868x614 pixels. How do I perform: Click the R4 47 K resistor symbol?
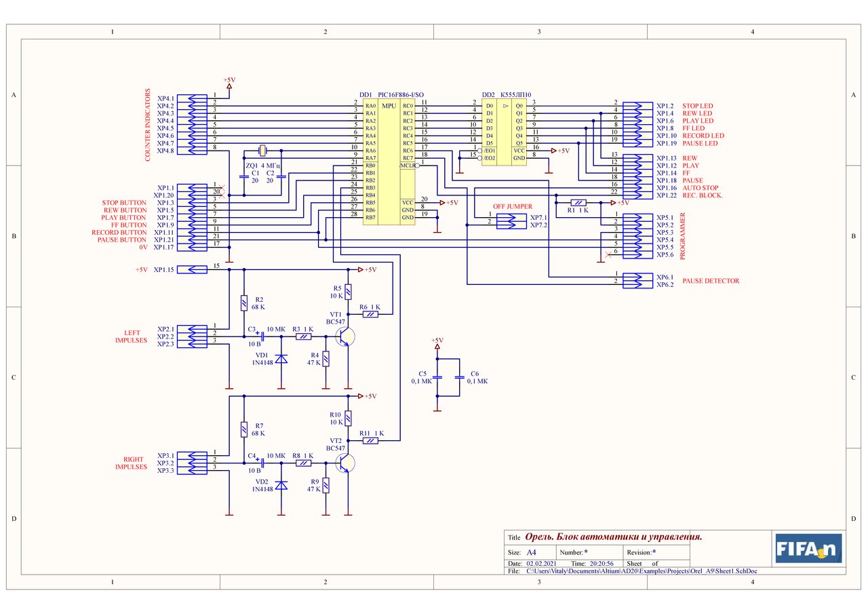click(x=325, y=359)
